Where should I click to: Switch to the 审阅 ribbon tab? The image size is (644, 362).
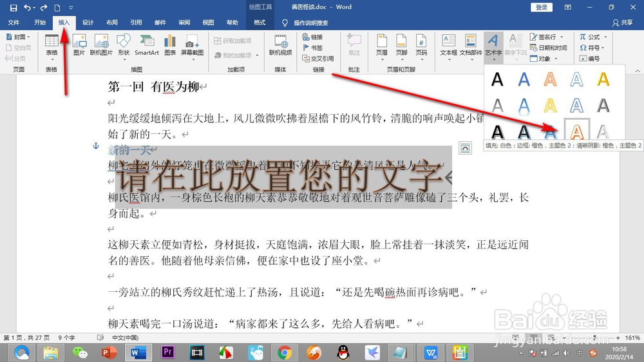coord(184,23)
